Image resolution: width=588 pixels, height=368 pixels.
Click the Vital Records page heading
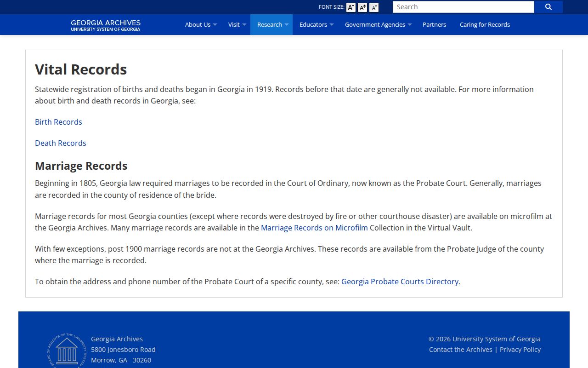point(81,69)
